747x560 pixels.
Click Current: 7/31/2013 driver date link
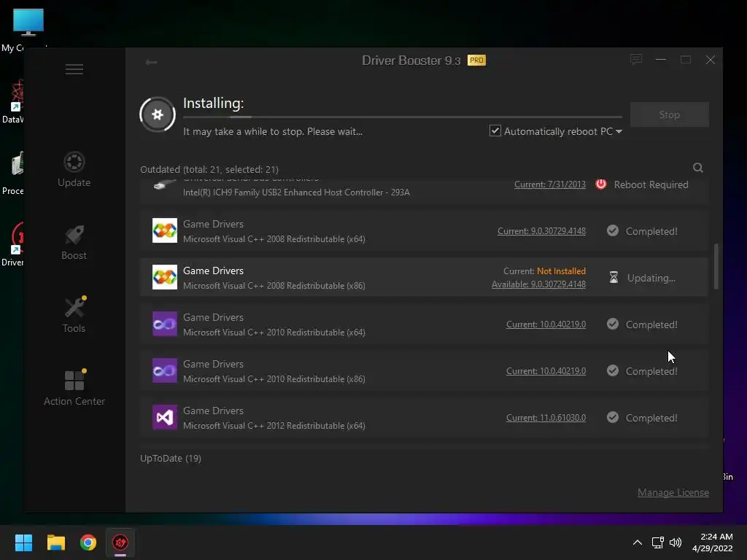point(550,184)
